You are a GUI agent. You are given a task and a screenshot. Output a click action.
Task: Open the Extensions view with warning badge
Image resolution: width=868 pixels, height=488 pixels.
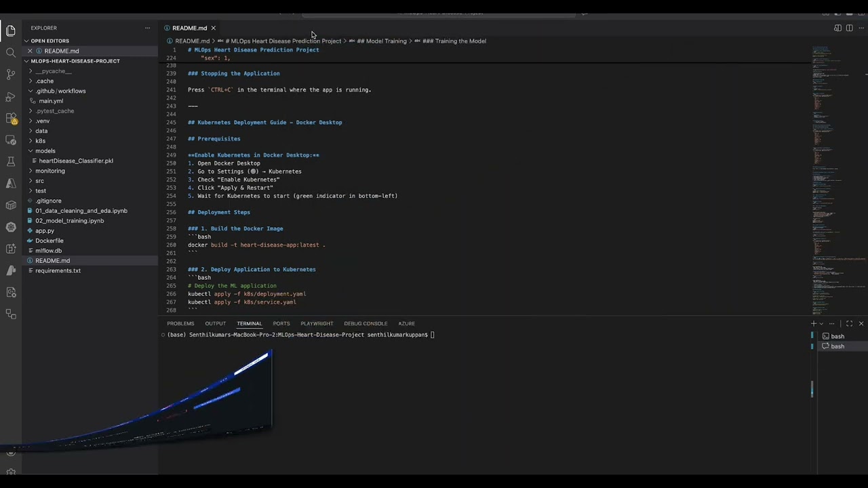click(11, 118)
